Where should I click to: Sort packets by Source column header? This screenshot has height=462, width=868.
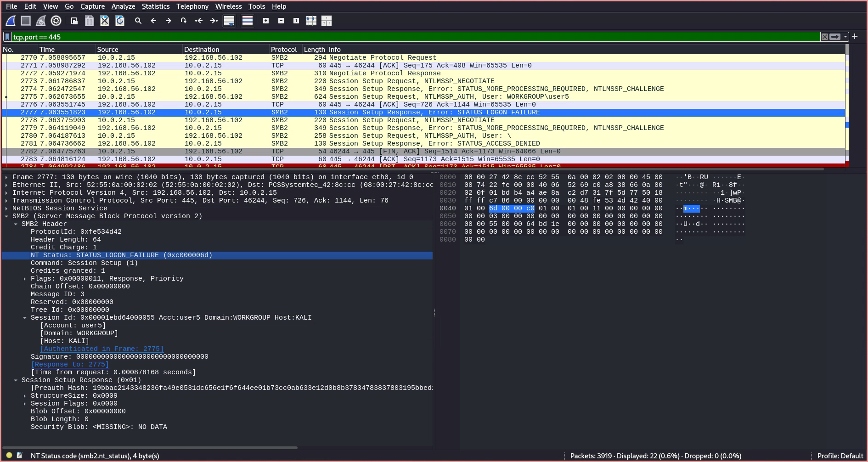pyautogui.click(x=139, y=49)
